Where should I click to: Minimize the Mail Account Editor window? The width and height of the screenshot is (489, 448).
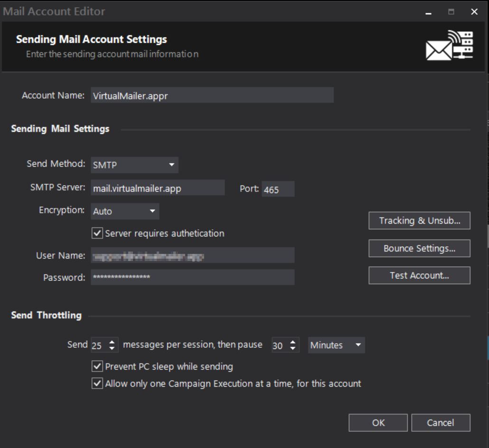tap(429, 12)
